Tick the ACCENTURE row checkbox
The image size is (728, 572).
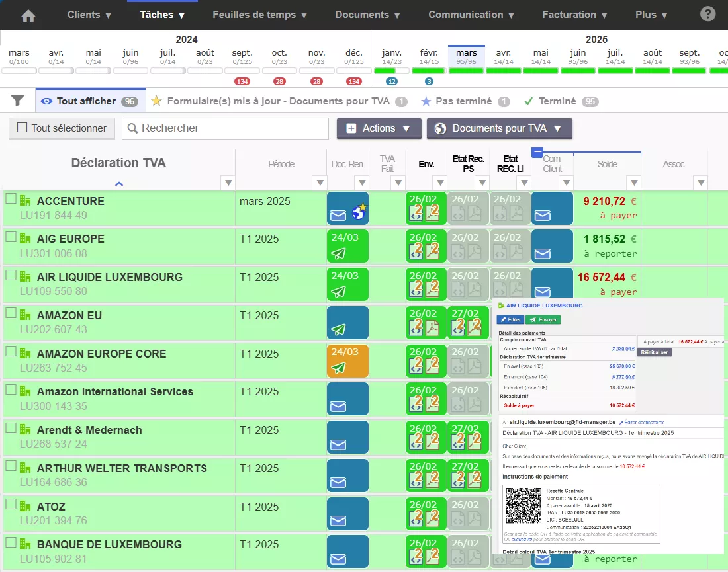pos(11,198)
